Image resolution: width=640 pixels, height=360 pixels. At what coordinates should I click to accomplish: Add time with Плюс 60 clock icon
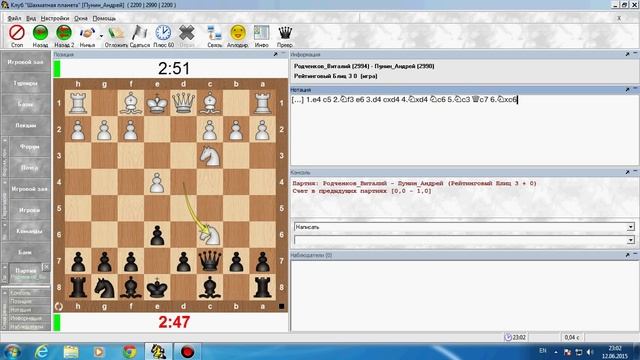click(x=163, y=33)
